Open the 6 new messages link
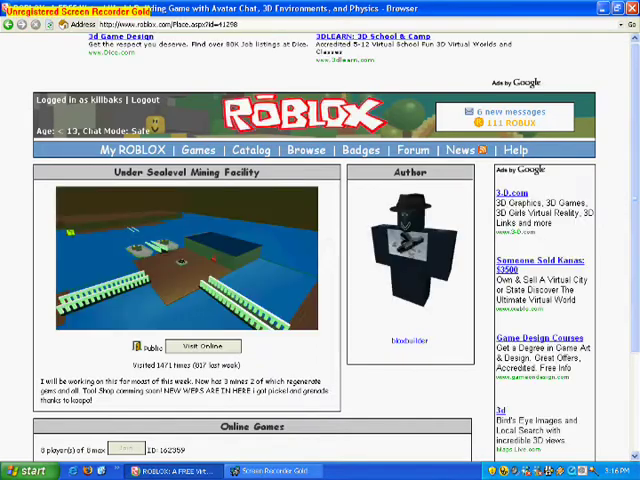The width and height of the screenshot is (640, 480). [x=511, y=112]
